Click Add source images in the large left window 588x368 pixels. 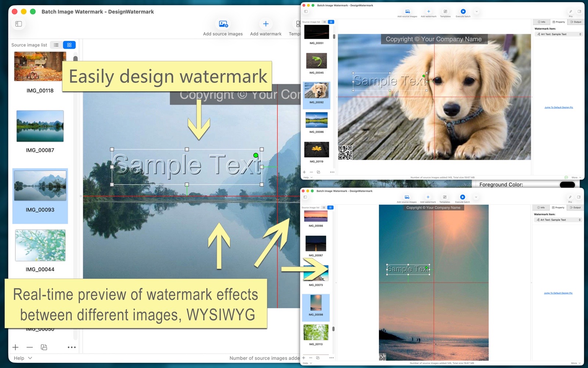click(223, 28)
